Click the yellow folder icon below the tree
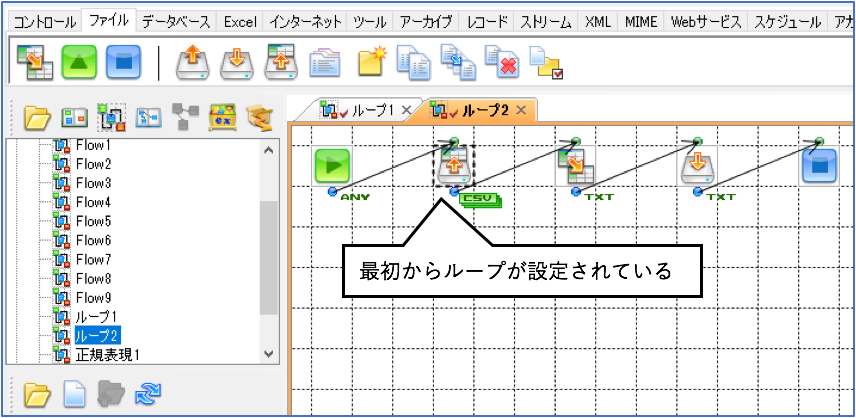Screen dimensions: 856x418 [38, 394]
